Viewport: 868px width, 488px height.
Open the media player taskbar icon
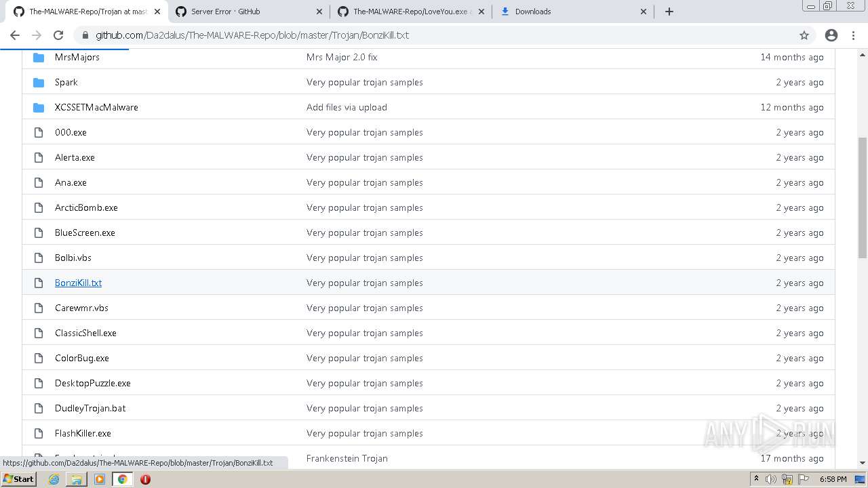100,479
